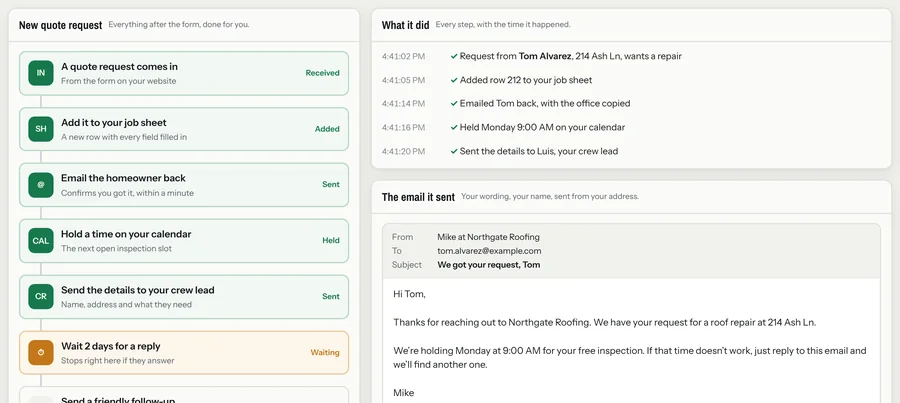The width and height of the screenshot is (900, 403).
Task: Open the 'A quote request comes in' card
Action: [184, 73]
